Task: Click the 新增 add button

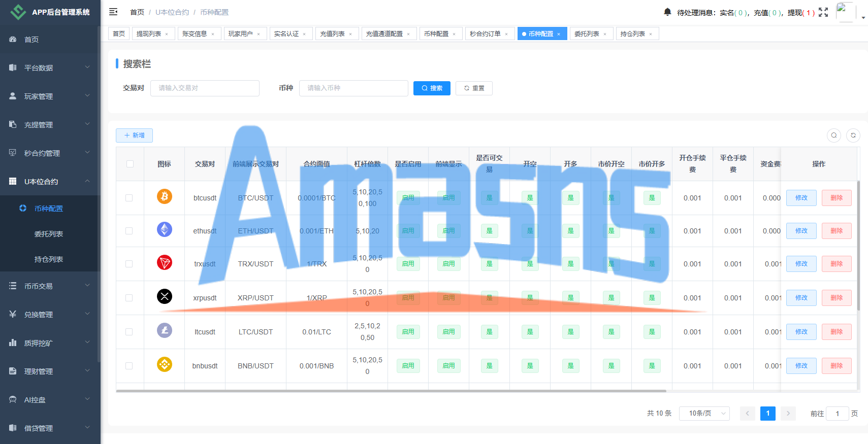Action: pyautogui.click(x=134, y=135)
